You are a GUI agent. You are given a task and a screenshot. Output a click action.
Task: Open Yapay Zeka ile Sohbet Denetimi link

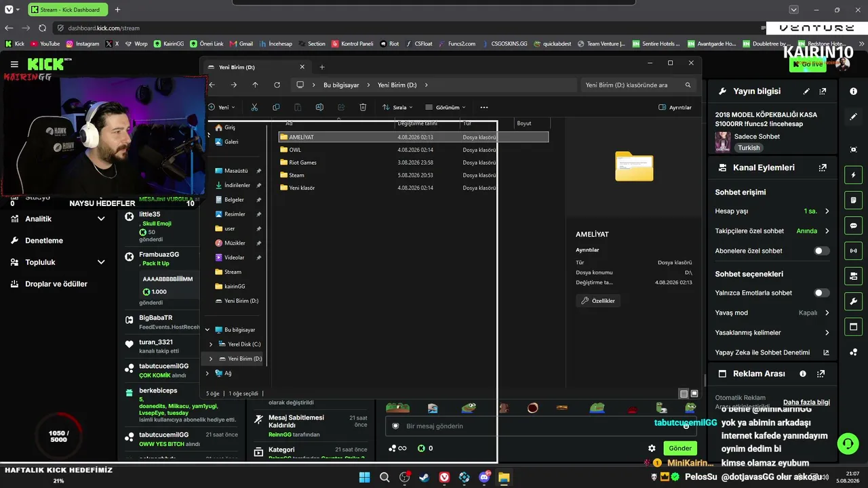772,352
